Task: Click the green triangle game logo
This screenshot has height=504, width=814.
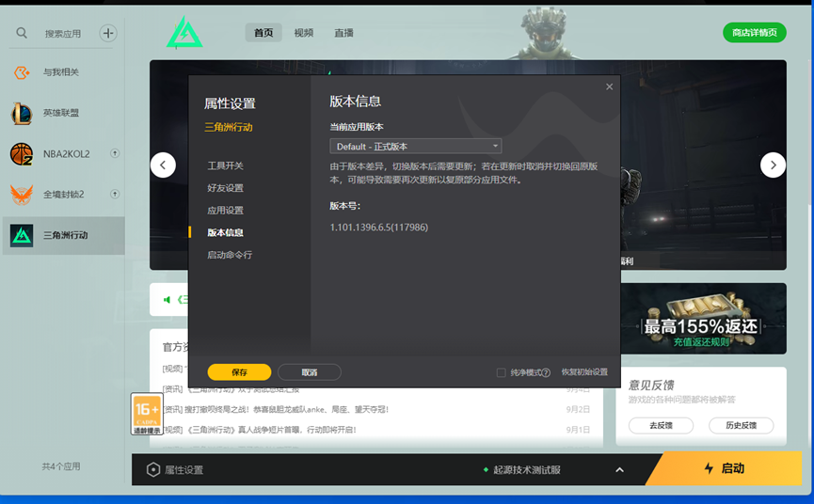Action: pos(184,33)
